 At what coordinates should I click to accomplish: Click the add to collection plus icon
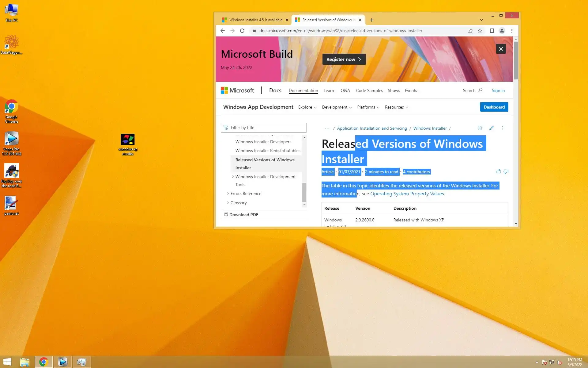[480, 128]
